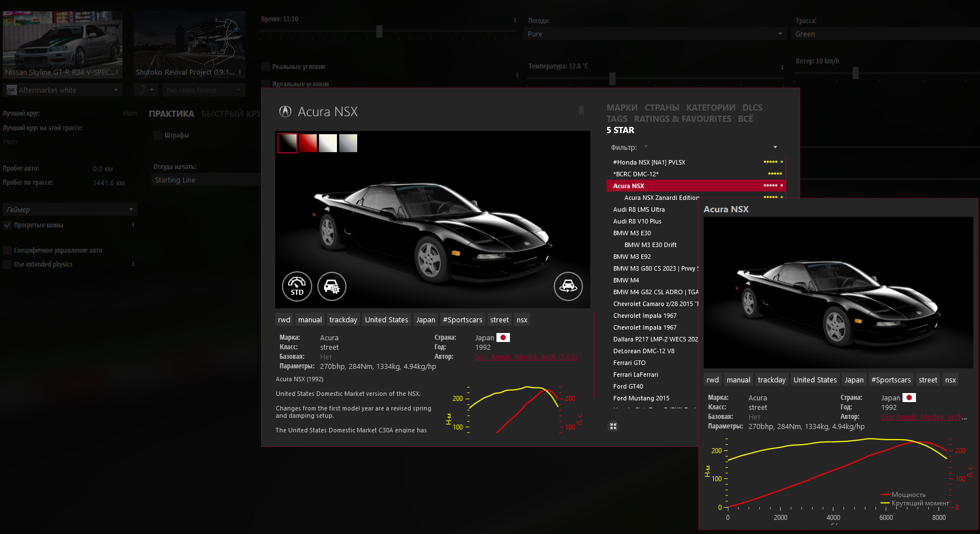Viewport: 980px width, 534px height.
Task: Click the Ветер wind slider handle
Action: tap(855, 73)
